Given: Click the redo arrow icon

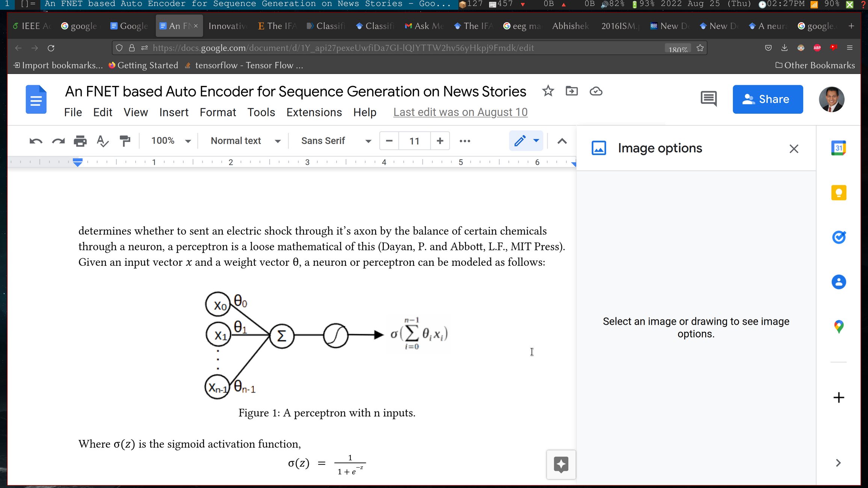Looking at the screenshot, I should (58, 141).
